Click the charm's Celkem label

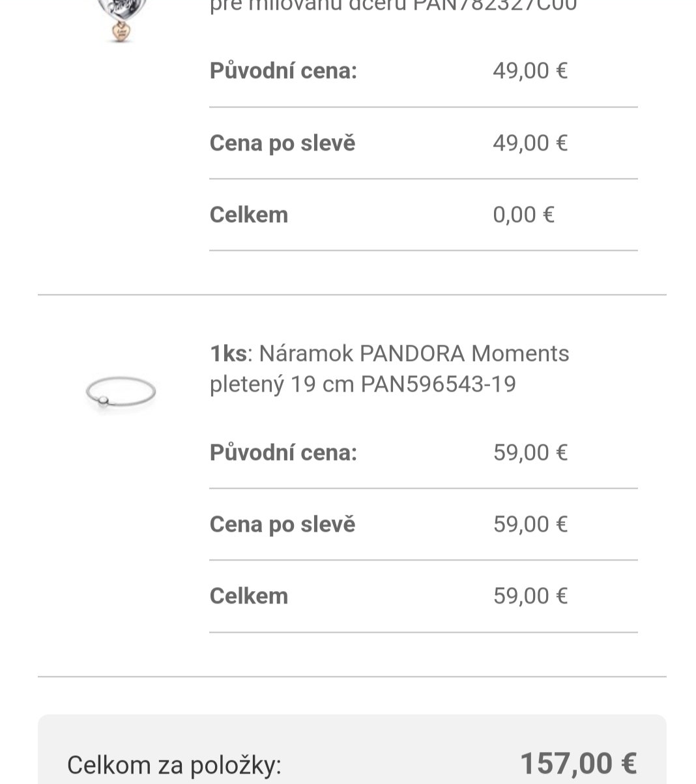[249, 214]
